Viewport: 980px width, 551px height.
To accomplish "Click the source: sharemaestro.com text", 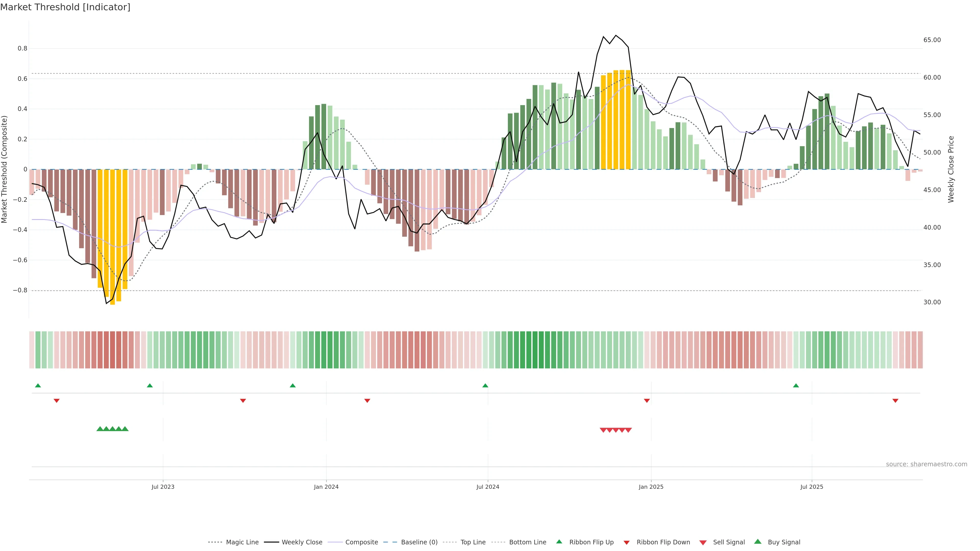I will [926, 464].
